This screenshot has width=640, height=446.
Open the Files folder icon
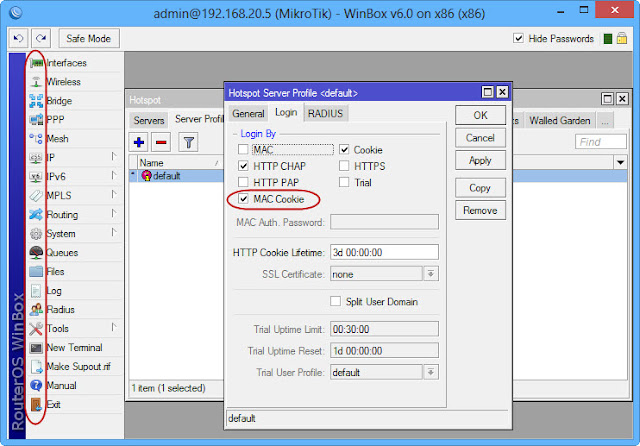click(36, 271)
